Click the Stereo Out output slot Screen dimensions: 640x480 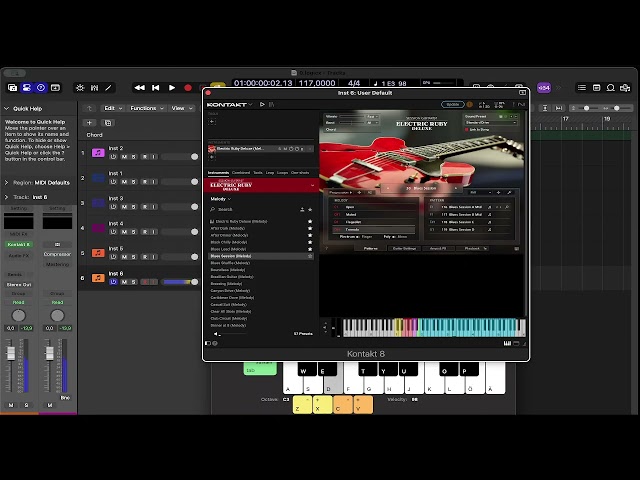19,284
